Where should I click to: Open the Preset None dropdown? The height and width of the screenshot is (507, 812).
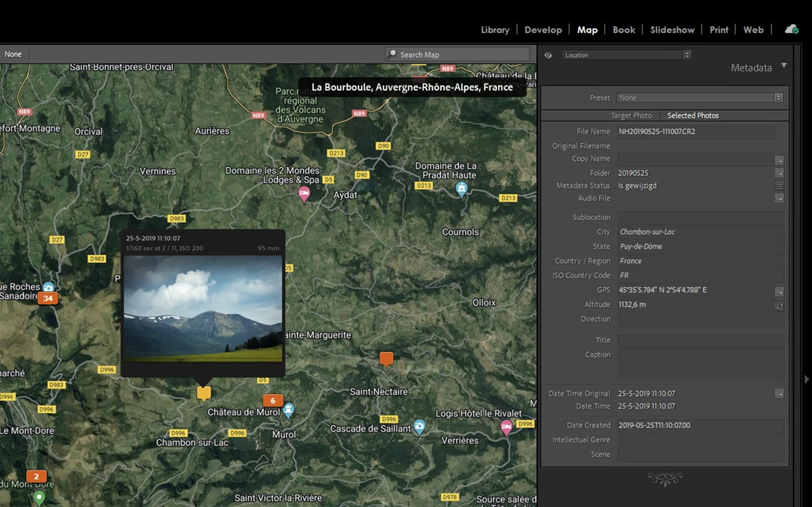(700, 98)
